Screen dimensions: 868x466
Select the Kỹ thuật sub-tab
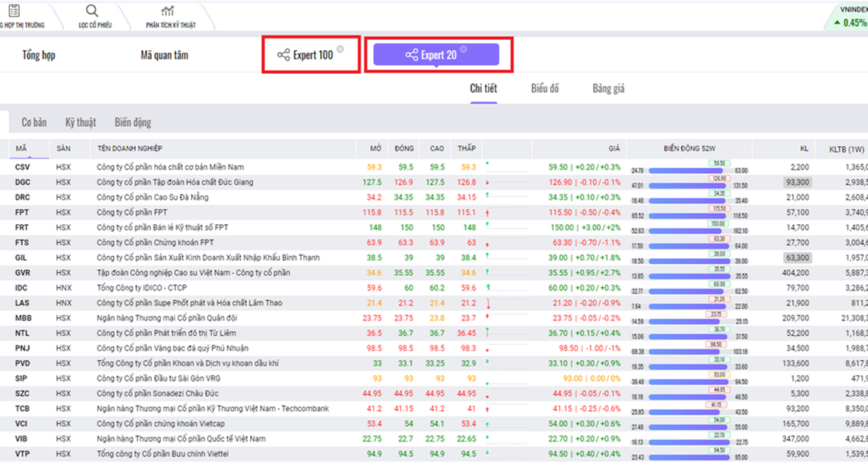80,122
